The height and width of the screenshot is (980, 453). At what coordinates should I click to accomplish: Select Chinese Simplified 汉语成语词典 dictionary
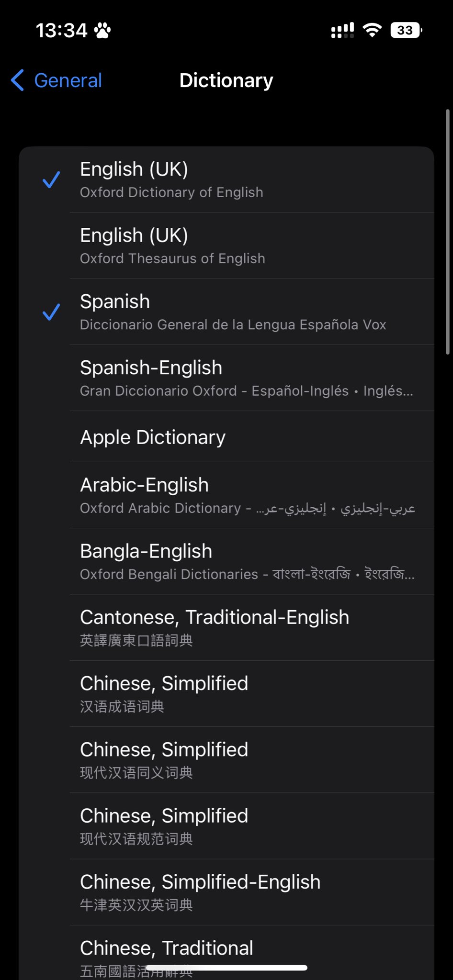251,693
